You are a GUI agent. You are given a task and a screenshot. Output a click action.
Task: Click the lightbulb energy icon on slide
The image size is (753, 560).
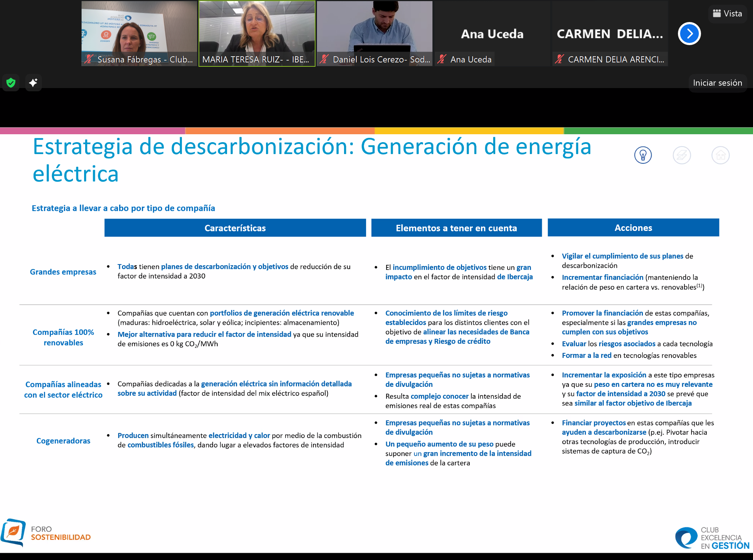[643, 156]
